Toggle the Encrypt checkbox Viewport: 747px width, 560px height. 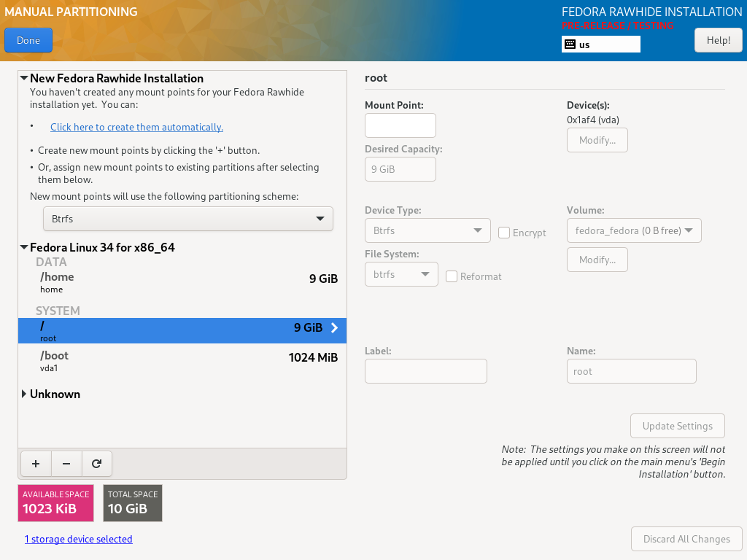point(504,233)
